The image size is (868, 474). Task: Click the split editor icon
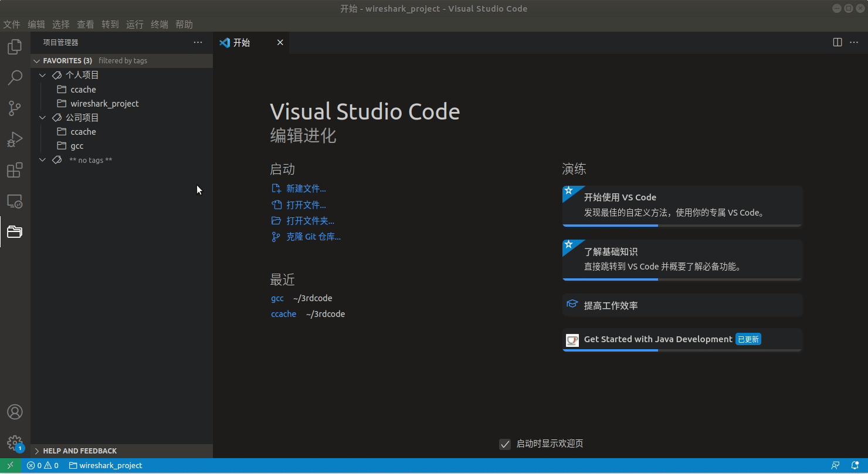pos(838,42)
